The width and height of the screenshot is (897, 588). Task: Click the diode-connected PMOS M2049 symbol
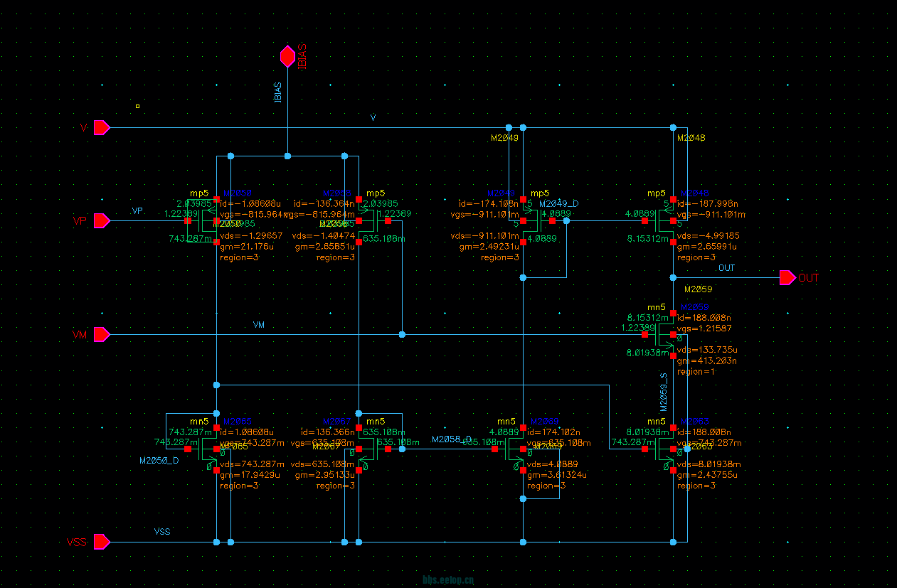pyautogui.click(x=530, y=221)
